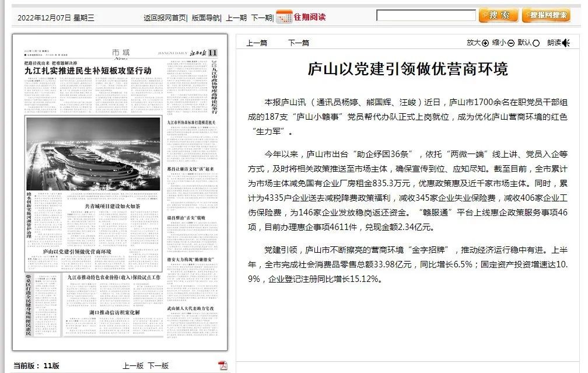Click 放大 text to enlarge font

point(474,43)
